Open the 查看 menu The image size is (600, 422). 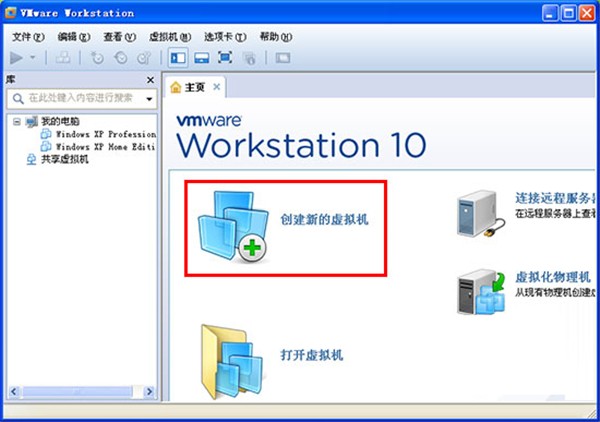coord(119,37)
